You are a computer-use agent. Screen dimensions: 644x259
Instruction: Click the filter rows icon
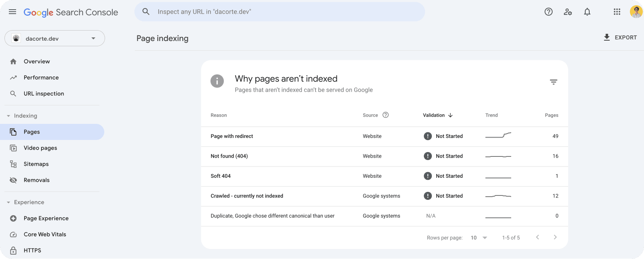click(x=553, y=82)
